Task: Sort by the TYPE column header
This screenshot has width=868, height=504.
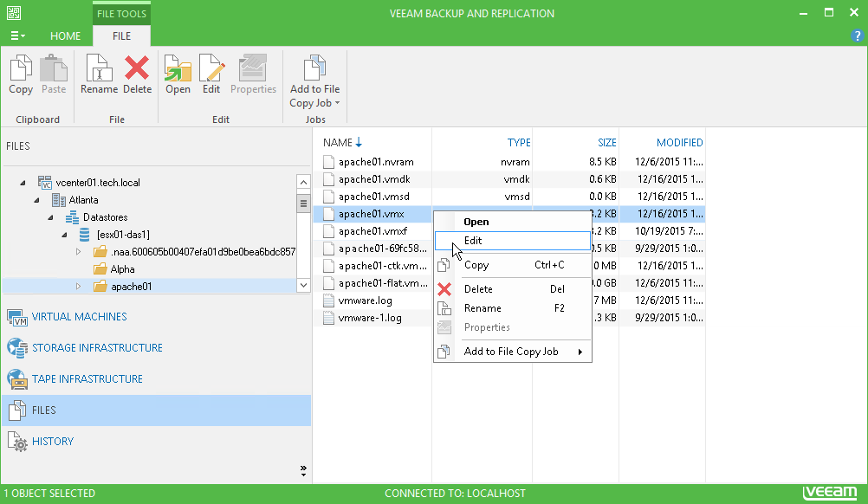Action: click(519, 143)
